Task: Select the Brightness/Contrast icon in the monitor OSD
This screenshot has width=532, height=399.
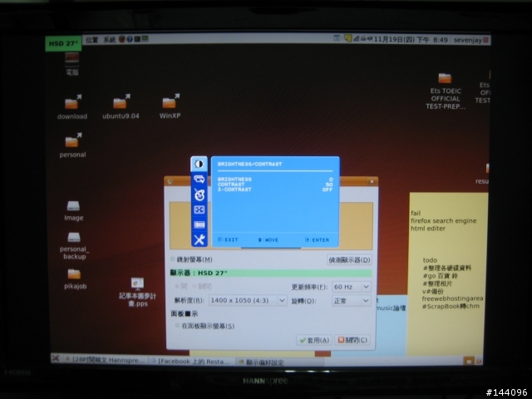Action: point(199,164)
